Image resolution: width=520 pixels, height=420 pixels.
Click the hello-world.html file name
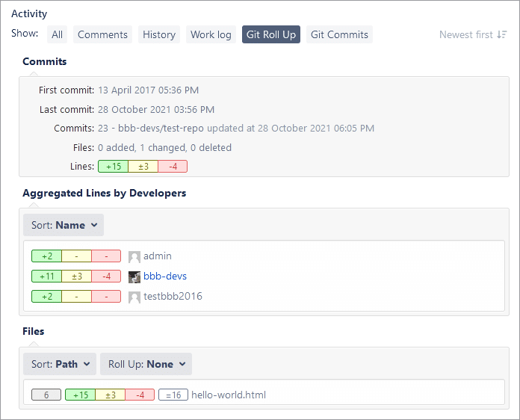pyautogui.click(x=229, y=395)
